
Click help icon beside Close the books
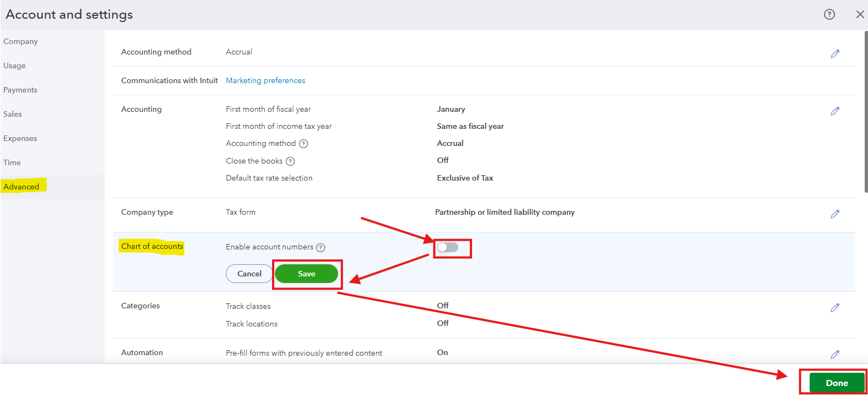point(290,161)
